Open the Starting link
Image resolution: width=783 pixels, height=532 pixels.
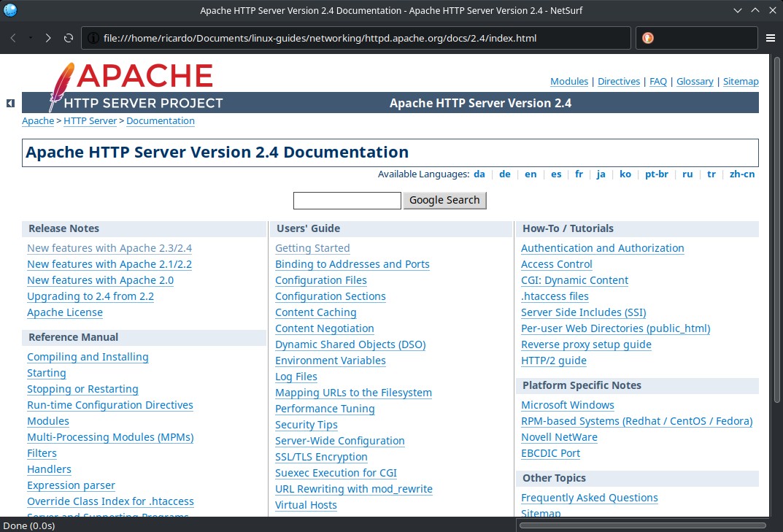click(47, 373)
